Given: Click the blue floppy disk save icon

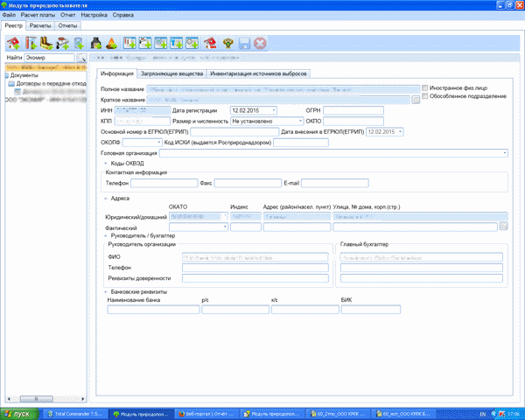Looking at the screenshot, I should (x=244, y=43).
